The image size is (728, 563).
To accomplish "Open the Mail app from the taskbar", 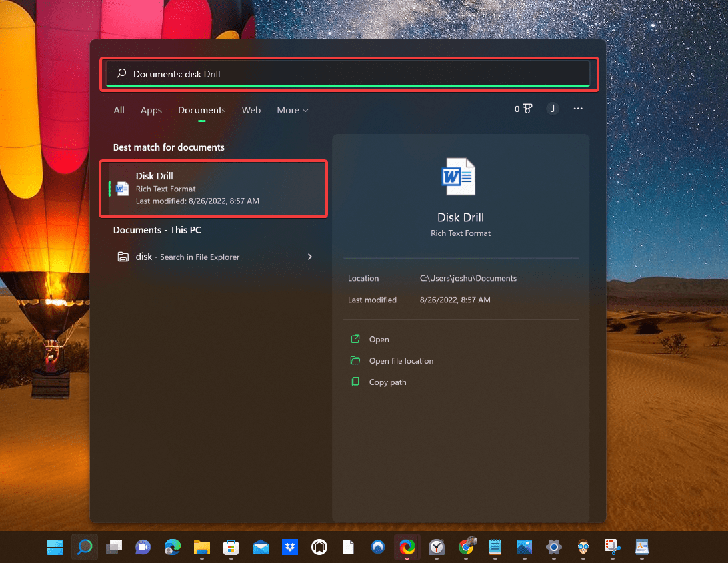I will point(261,547).
